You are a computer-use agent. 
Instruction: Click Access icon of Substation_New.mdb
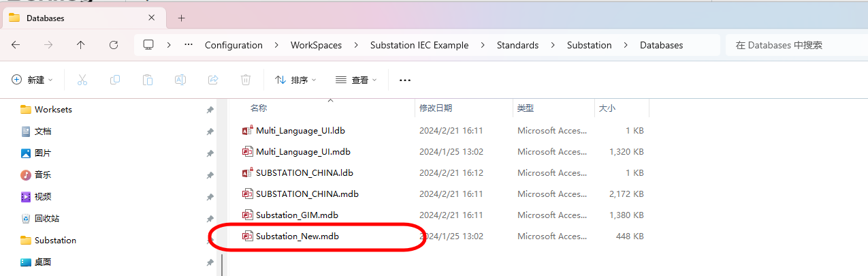248,236
